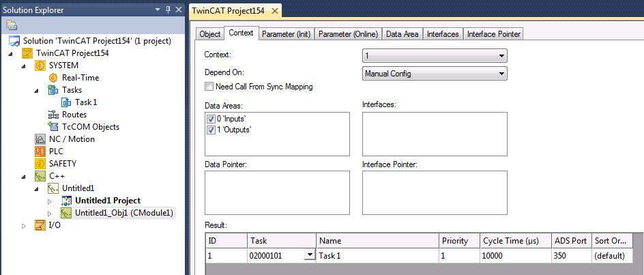Select Cycle Time cell 10000
Image resolution: width=644 pixels, height=275 pixels.
point(516,256)
